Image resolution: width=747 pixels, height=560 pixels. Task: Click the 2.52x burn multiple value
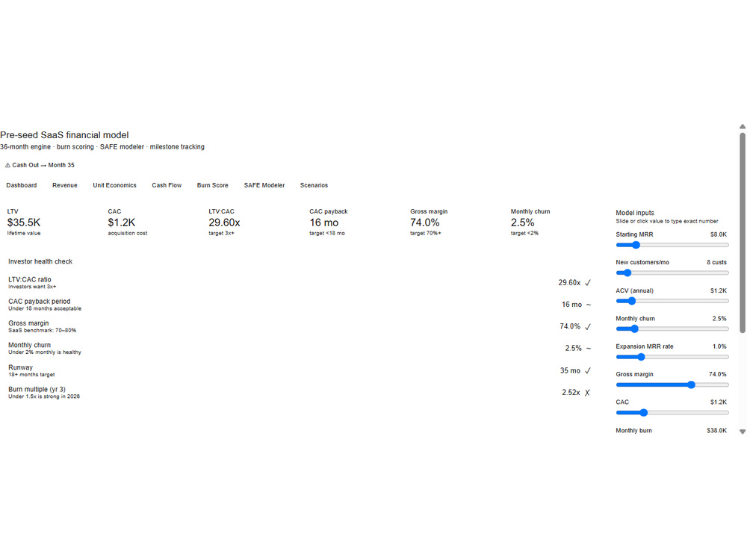(571, 393)
